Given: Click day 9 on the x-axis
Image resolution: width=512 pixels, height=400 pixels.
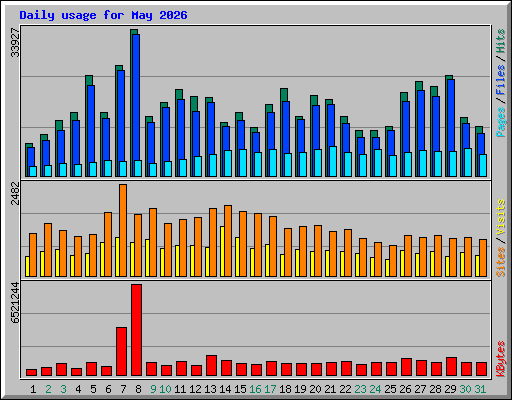Looking at the screenshot, I should [153, 389].
